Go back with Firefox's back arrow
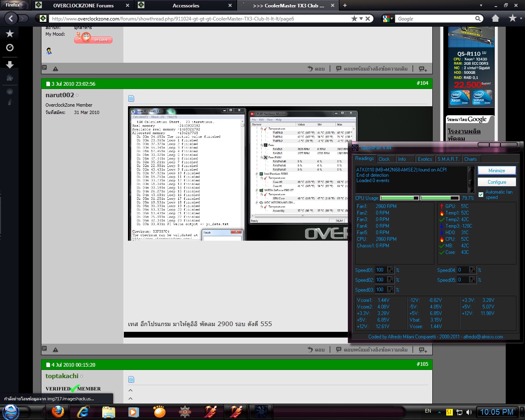 11,18
